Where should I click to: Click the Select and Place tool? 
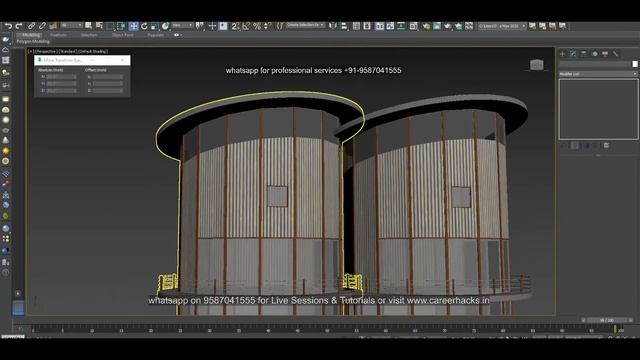[x=165, y=26]
